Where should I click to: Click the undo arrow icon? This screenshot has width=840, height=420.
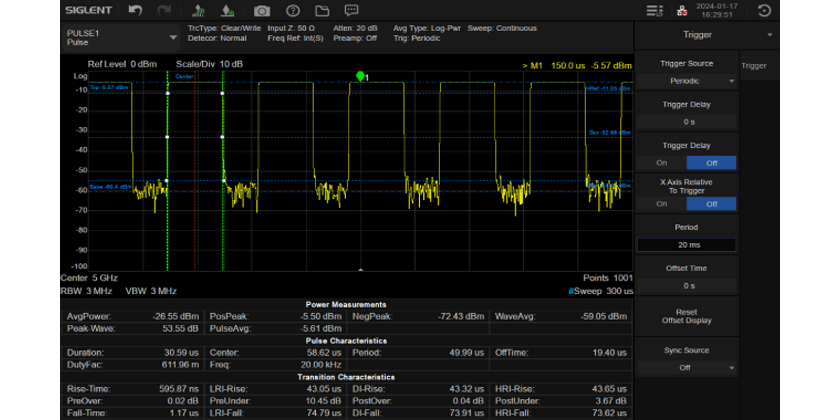[136, 11]
